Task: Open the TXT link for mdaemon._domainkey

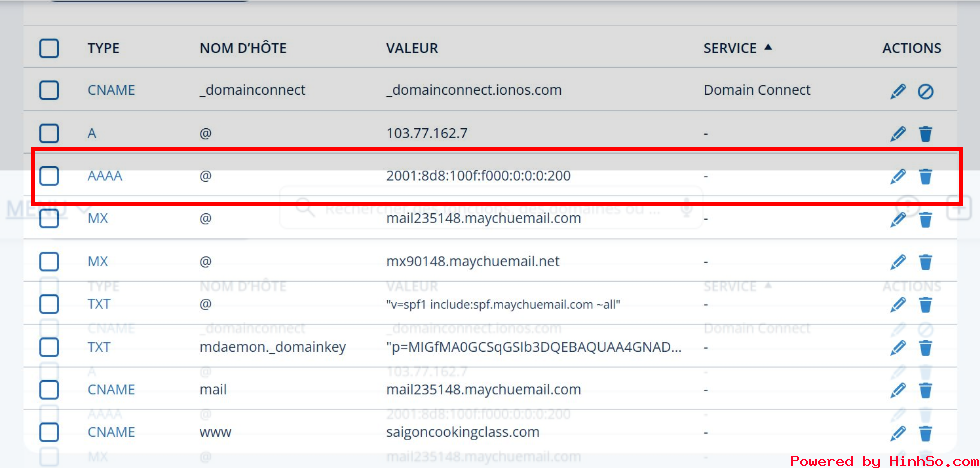Action: pyautogui.click(x=98, y=347)
